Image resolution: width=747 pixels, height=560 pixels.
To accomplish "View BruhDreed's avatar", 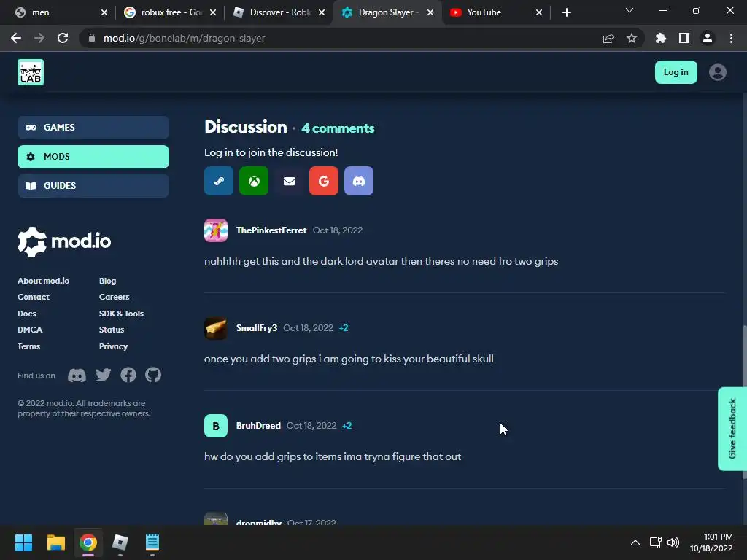I will click(216, 426).
